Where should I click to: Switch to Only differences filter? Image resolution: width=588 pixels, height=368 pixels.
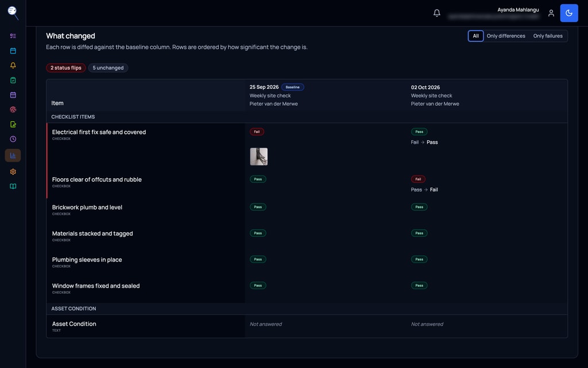tap(506, 36)
